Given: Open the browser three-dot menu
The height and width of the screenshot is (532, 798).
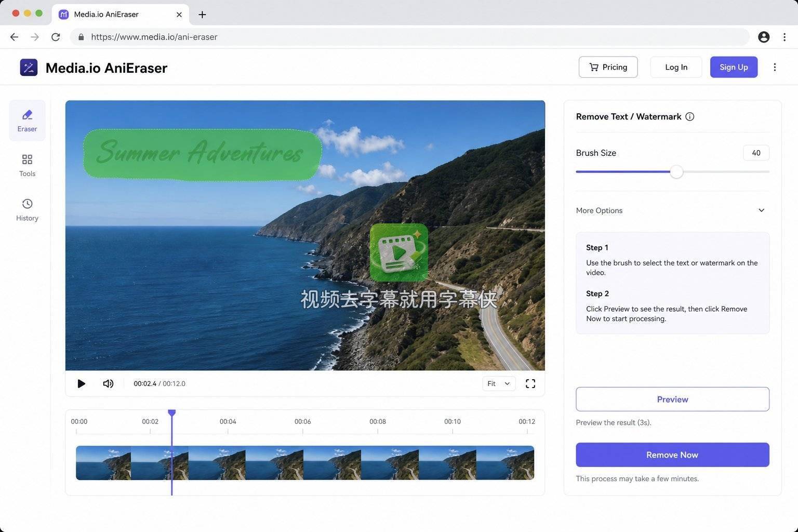Looking at the screenshot, I should click(x=784, y=37).
